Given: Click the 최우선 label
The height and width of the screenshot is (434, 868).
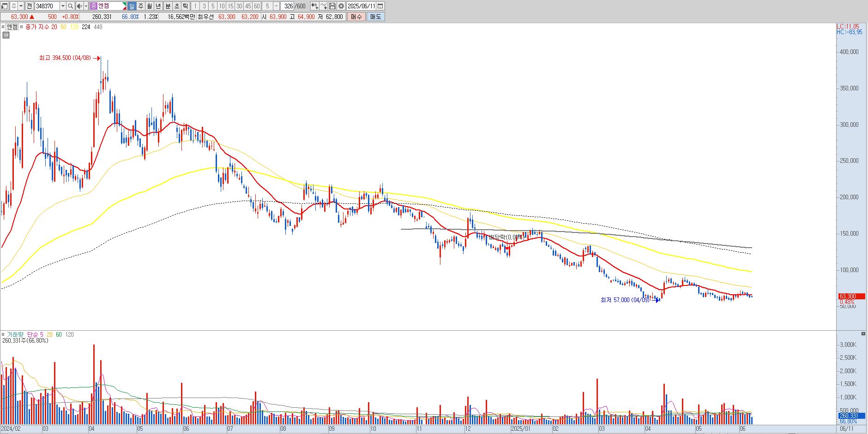Looking at the screenshot, I should click(205, 17).
